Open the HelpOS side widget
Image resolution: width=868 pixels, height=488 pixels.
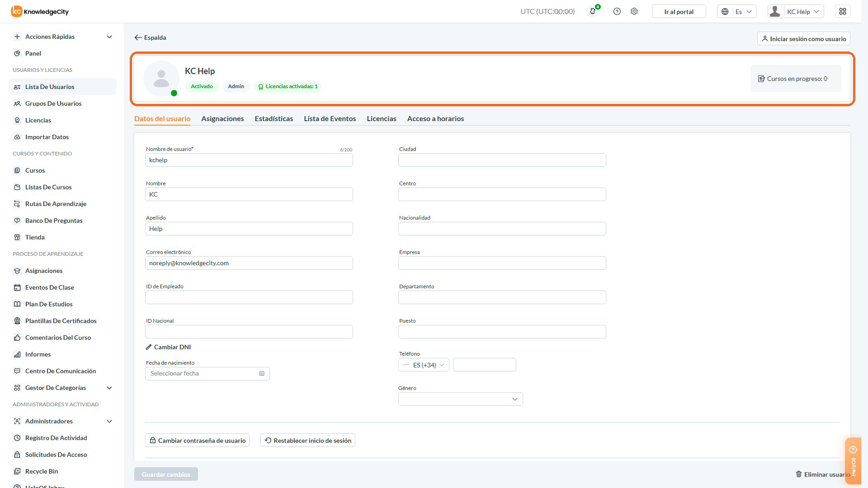pos(853,461)
